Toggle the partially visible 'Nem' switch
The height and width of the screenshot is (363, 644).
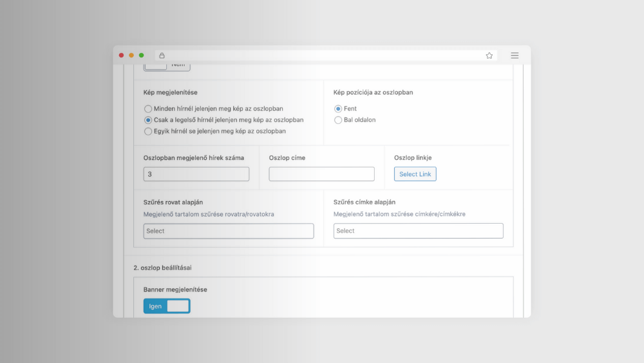(167, 67)
